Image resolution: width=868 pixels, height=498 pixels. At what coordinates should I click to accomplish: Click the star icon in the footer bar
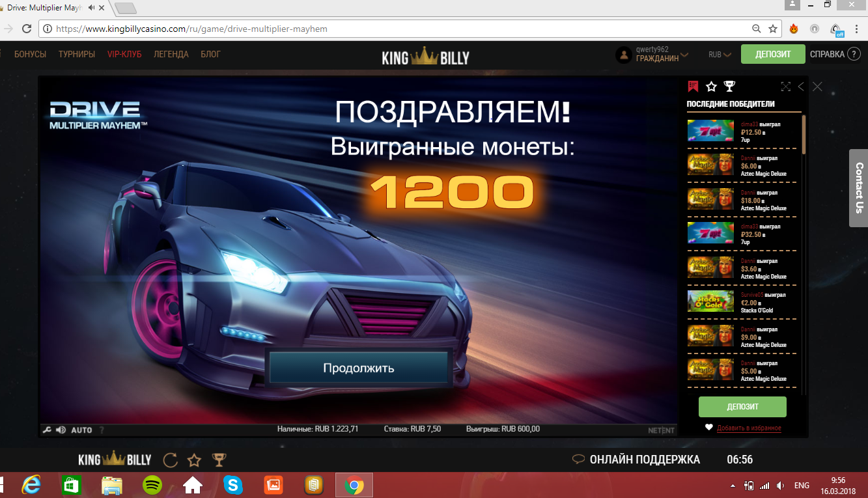click(x=194, y=460)
